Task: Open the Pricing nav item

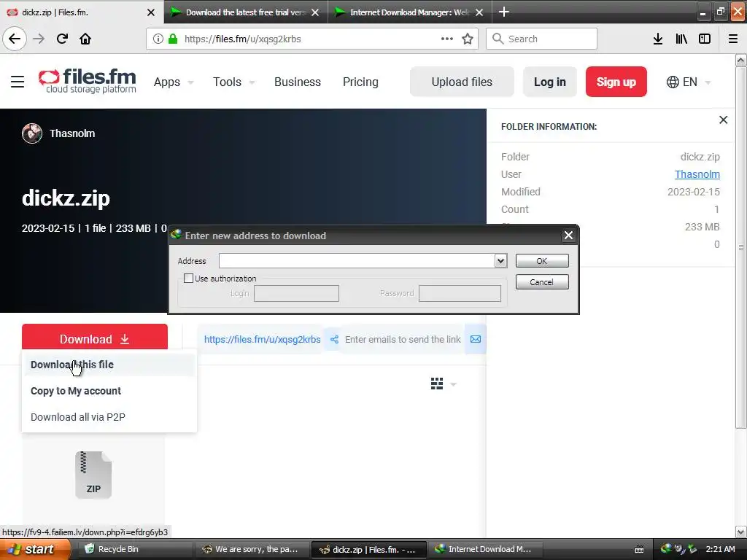Action: [x=360, y=82]
